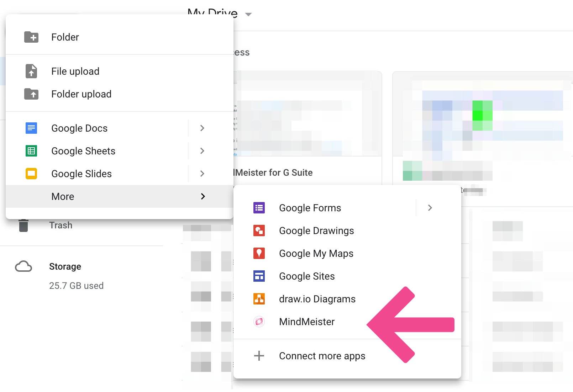Expand the Google Docs submenu arrow
Screen dimensions: 573x392
point(202,128)
